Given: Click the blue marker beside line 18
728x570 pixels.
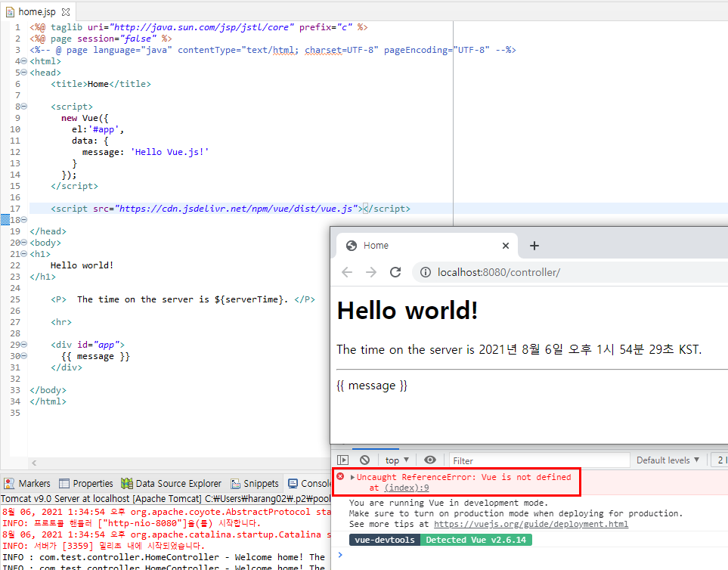Looking at the screenshot, I should coord(5,219).
